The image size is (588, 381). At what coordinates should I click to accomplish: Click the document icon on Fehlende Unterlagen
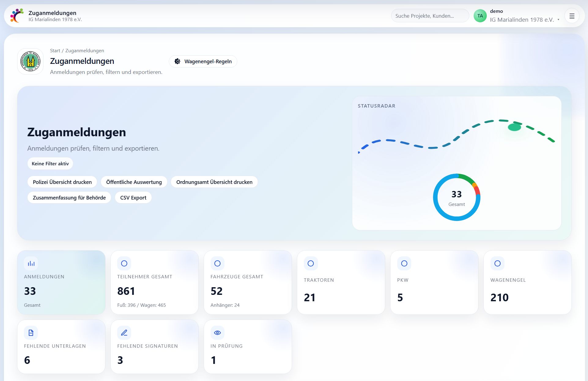point(31,333)
